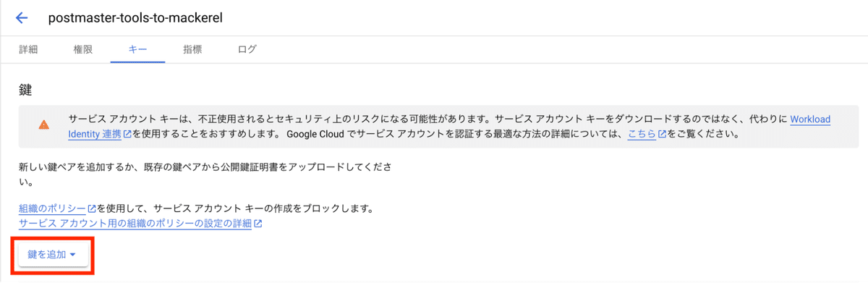Click the 鍵 section heading
The width and height of the screenshot is (868, 283).
tap(26, 90)
